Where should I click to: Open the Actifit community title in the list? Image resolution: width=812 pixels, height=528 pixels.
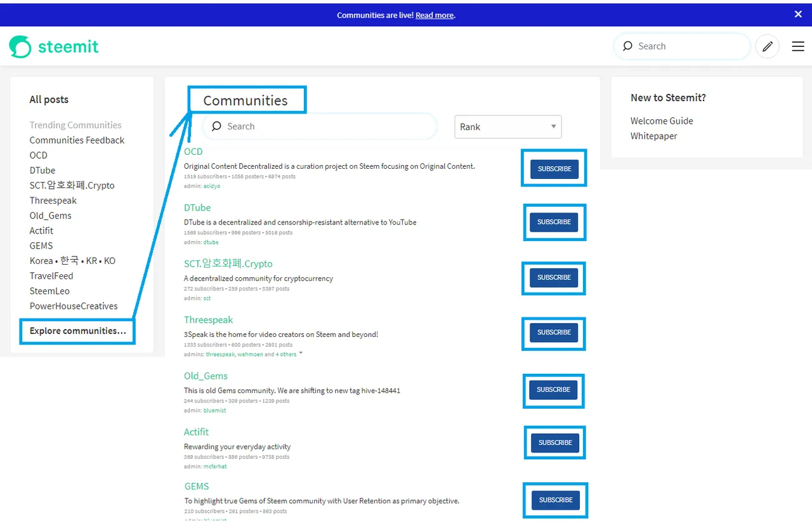pos(196,432)
